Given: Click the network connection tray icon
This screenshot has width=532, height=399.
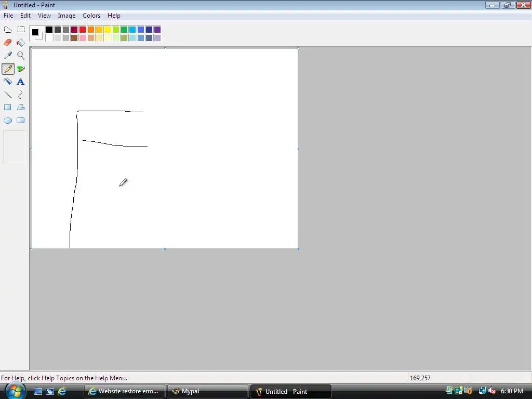Looking at the screenshot, I should click(483, 391).
